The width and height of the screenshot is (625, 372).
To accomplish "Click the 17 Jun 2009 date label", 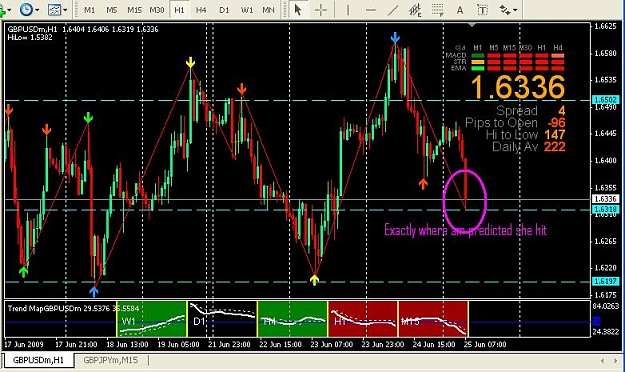I will click(24, 344).
